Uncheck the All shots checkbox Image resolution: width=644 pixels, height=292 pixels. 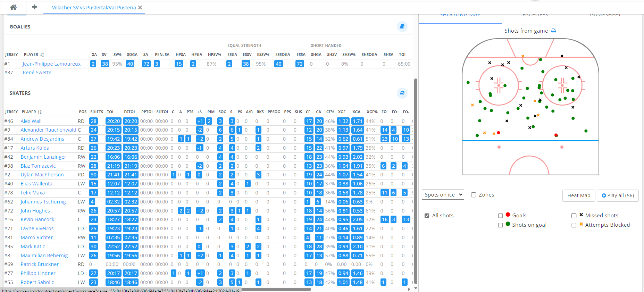(427, 216)
